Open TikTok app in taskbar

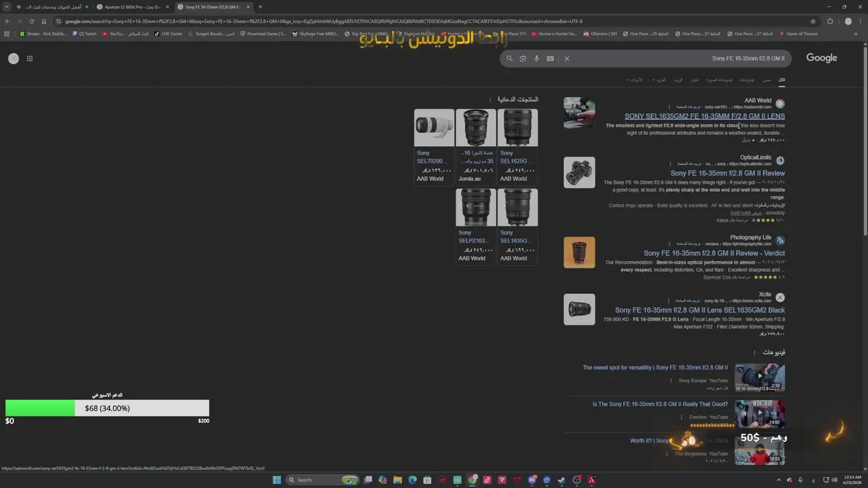pos(487,480)
